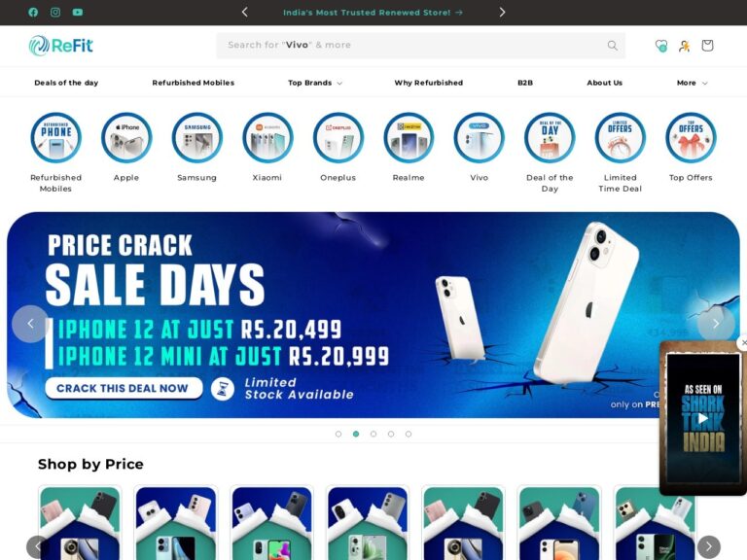Open the YouTube social icon
Screen dimensions: 747x560
[x=78, y=13]
